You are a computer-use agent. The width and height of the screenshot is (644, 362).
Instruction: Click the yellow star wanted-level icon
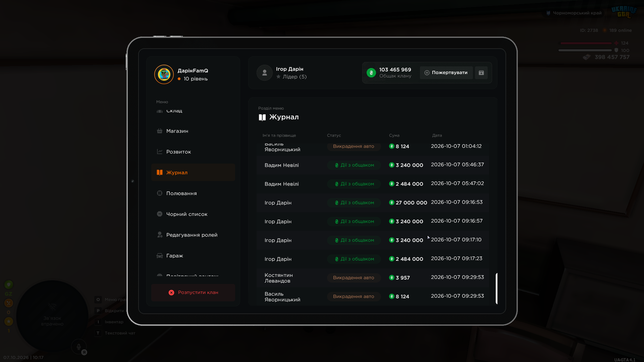click(x=9, y=321)
